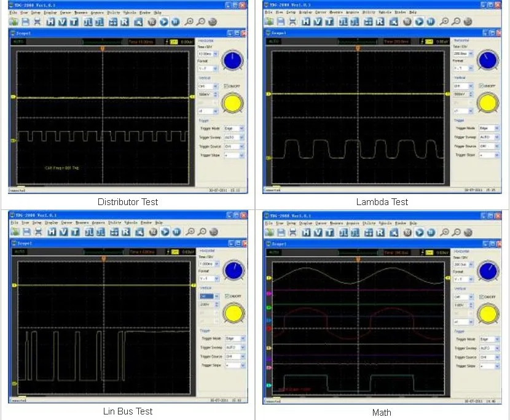Click Run (play) icon in Lambda Test window

tap(419, 21)
